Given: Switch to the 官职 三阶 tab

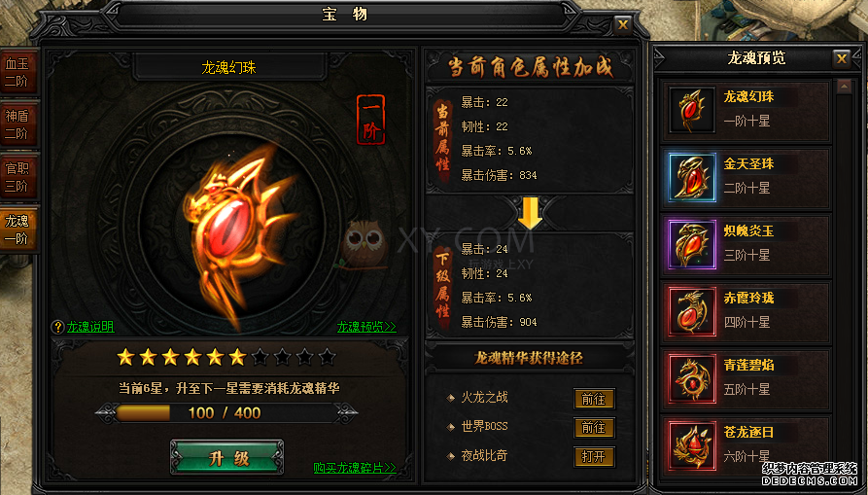Looking at the screenshot, I should (17, 177).
